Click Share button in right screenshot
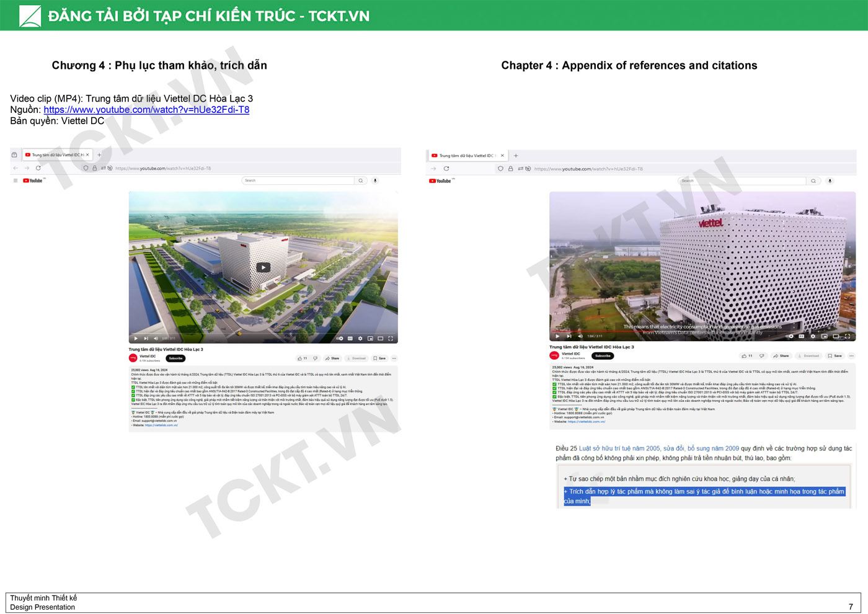This screenshot has width=868, height=614. (781, 356)
